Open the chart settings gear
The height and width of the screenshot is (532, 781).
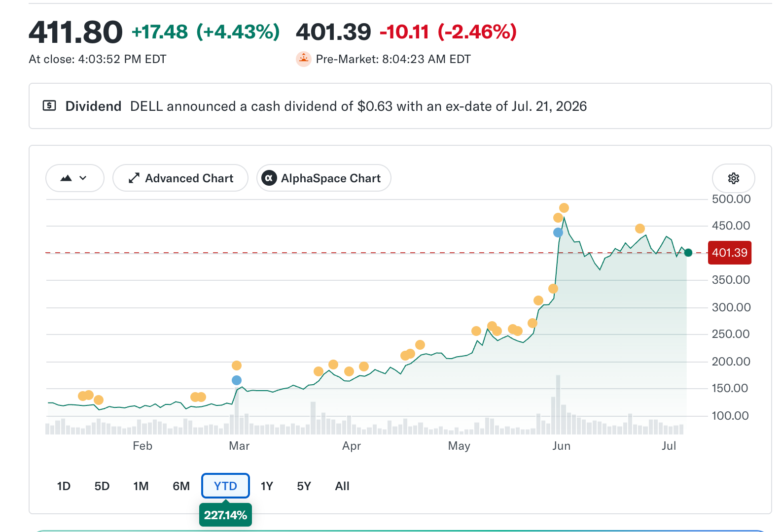[x=733, y=178]
